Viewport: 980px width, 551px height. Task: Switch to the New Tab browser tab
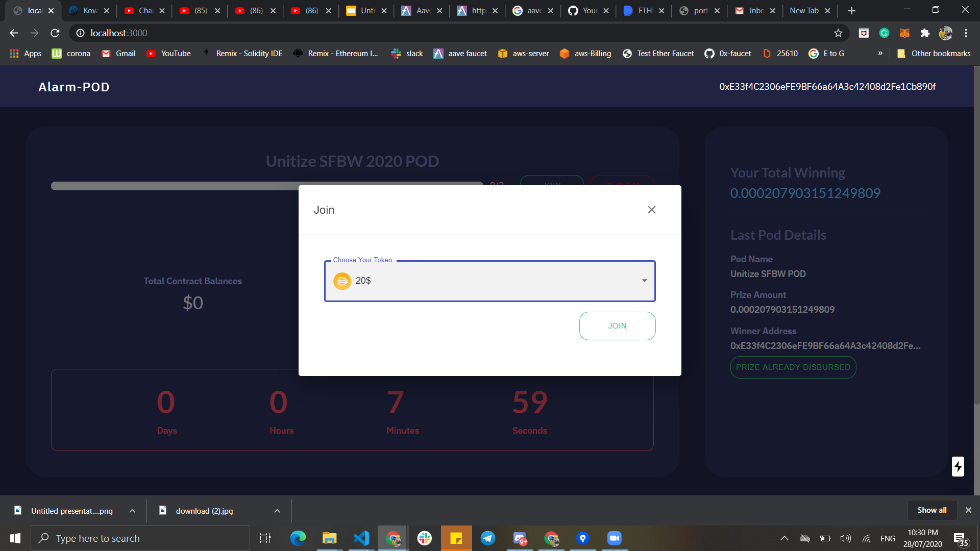point(804,10)
